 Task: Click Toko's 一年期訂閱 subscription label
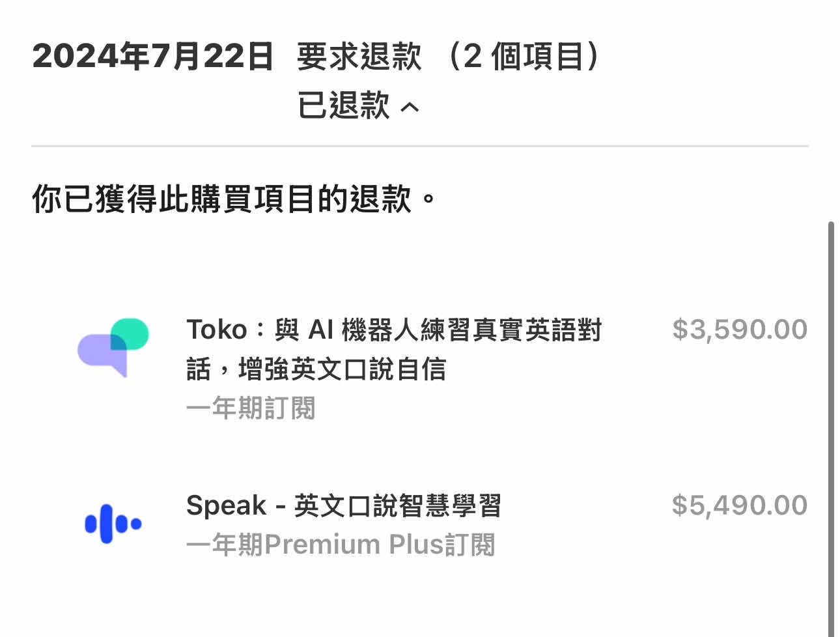coord(251,409)
